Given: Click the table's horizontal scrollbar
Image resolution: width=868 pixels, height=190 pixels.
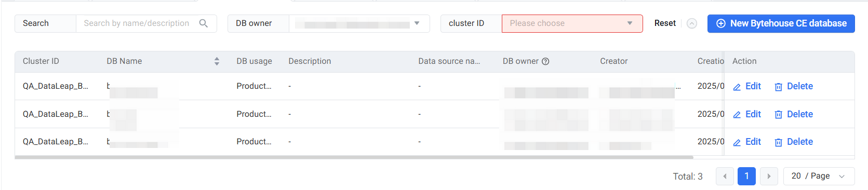Looking at the screenshot, I should [x=354, y=157].
